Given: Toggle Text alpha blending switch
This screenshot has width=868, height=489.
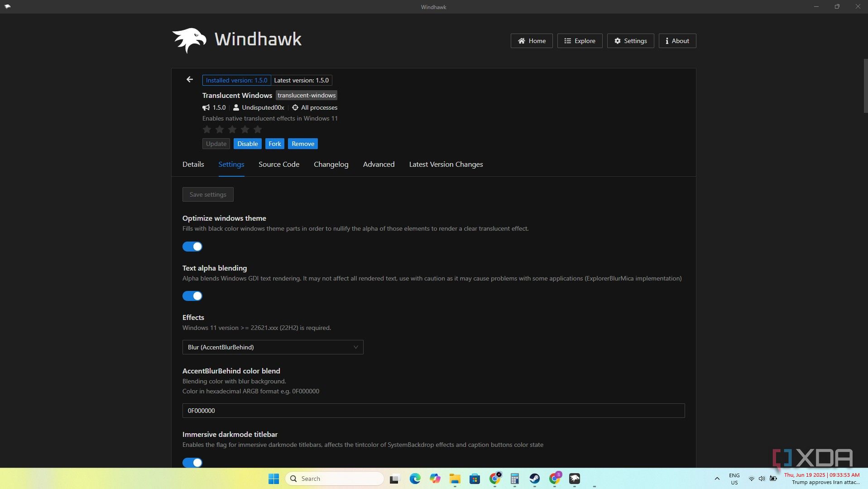Looking at the screenshot, I should pyautogui.click(x=192, y=296).
